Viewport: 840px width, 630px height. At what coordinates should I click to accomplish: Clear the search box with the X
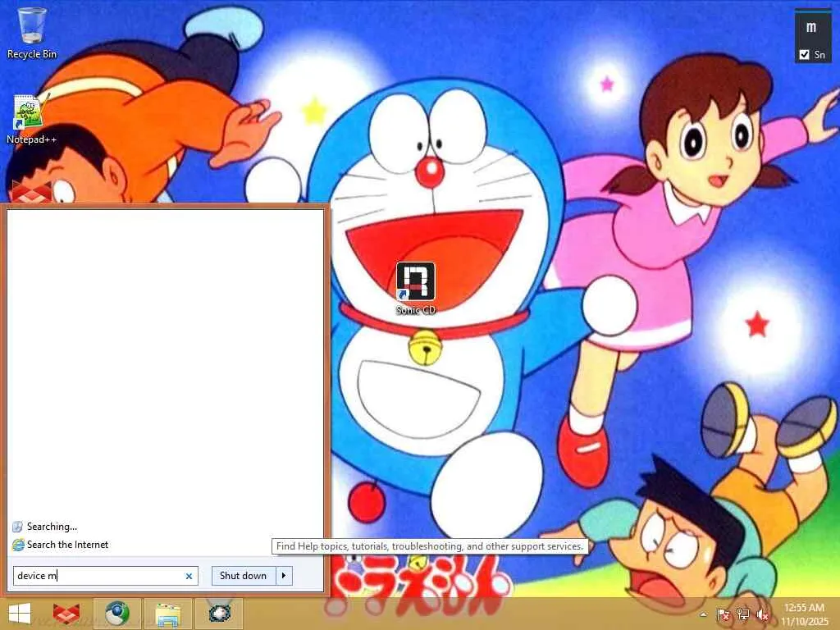tap(189, 576)
